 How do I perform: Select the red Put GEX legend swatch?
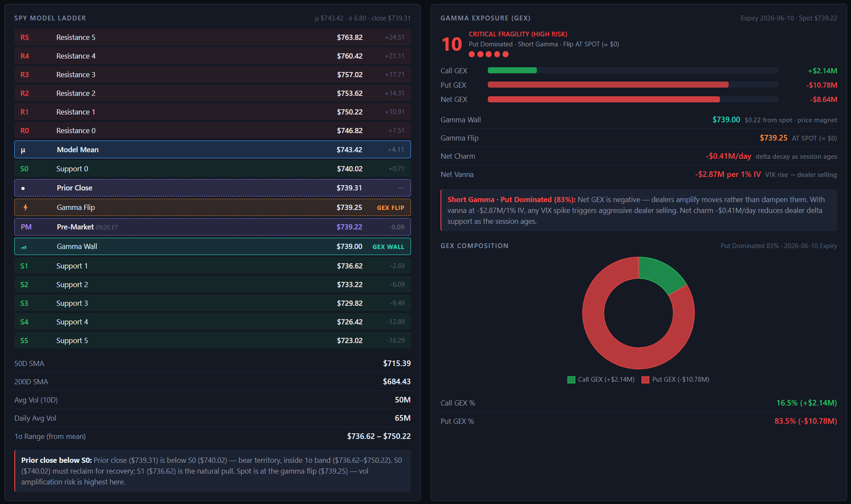(x=645, y=380)
